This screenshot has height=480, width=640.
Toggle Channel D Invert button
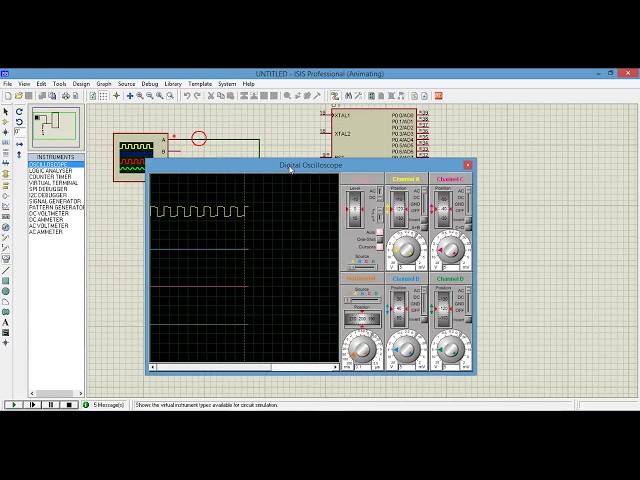click(469, 320)
